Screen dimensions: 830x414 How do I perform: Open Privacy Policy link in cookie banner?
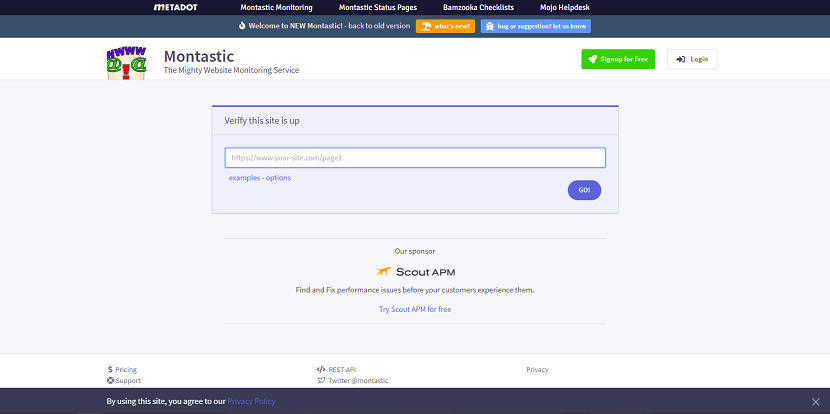pos(251,401)
